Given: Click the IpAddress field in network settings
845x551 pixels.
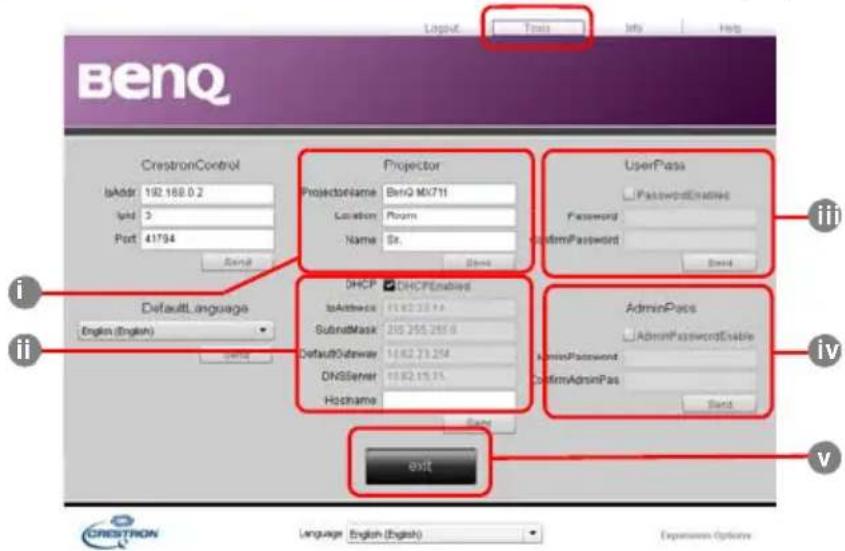Looking at the screenshot, I should pyautogui.click(x=449, y=308).
